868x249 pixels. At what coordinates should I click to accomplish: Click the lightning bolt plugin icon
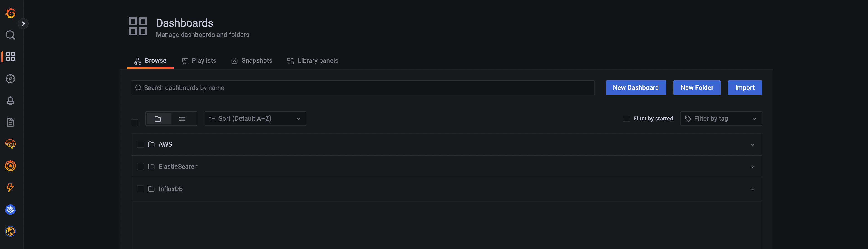10,188
